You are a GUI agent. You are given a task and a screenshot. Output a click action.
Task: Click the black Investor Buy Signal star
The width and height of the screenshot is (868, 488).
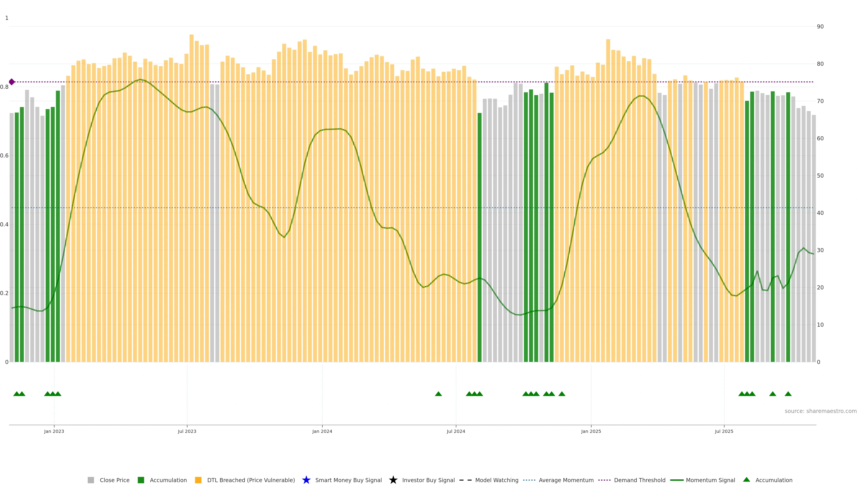pyautogui.click(x=393, y=480)
